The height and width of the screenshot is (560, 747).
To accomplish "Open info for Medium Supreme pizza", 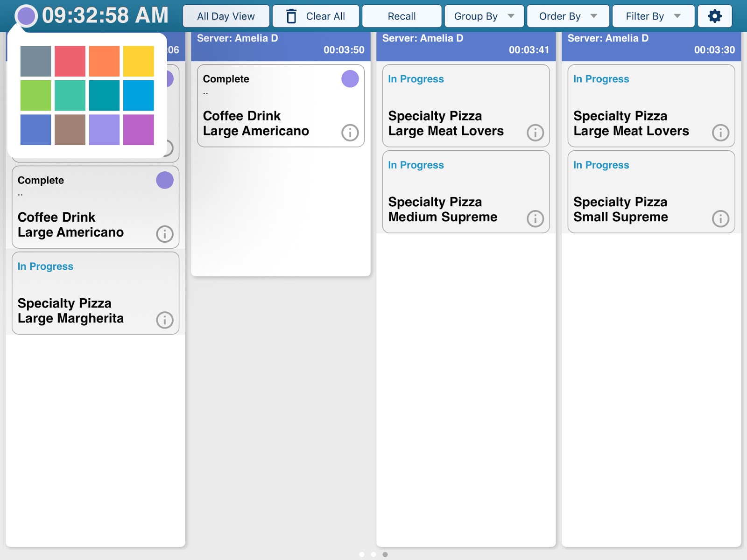I will (535, 219).
